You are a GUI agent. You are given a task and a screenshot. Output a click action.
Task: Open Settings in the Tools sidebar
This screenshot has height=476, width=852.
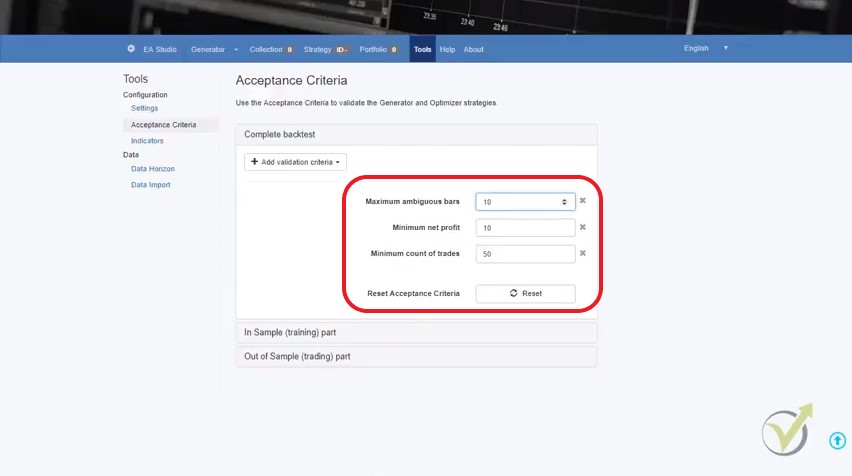pos(144,108)
